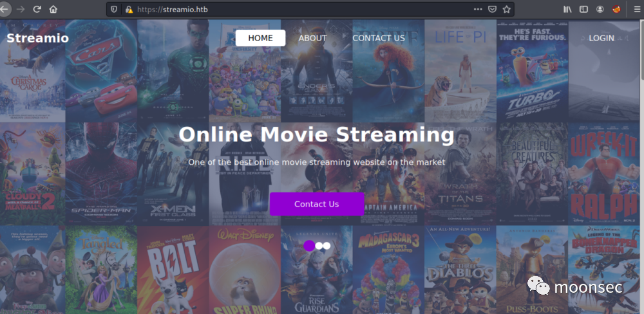
Task: Select the first purple carousel dot
Action: pyautogui.click(x=309, y=245)
